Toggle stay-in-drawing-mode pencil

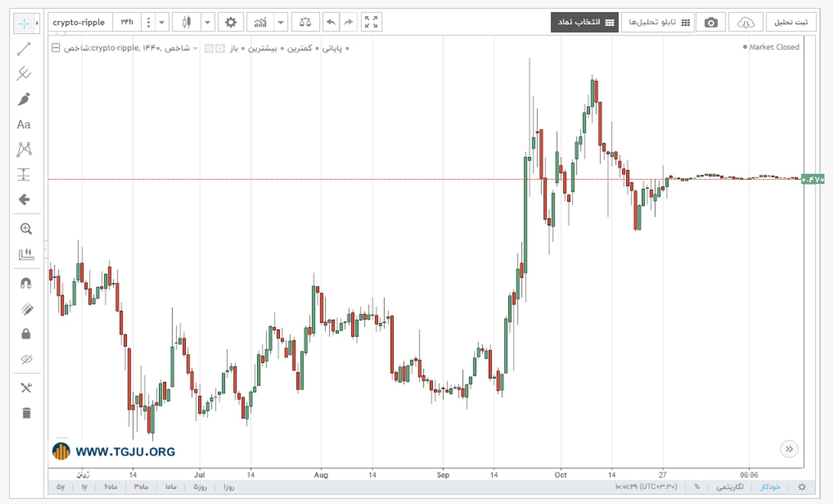pyautogui.click(x=26, y=308)
